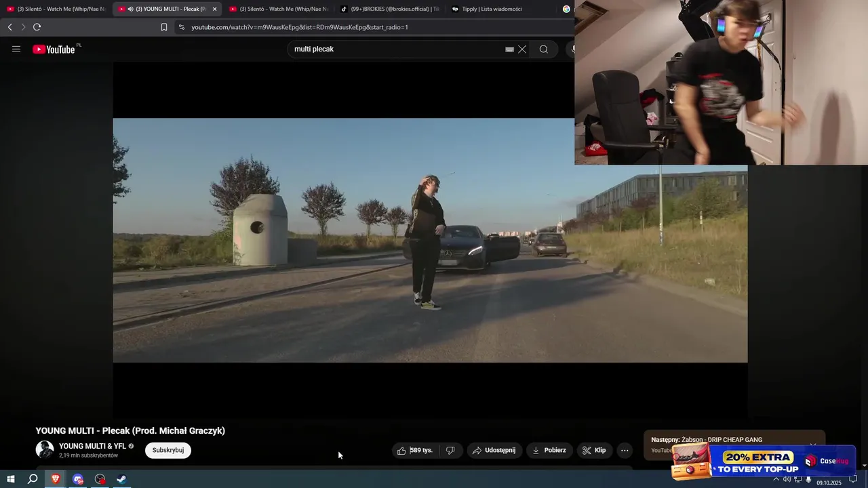Open the channel avatar picture
The image size is (868, 488).
(x=45, y=450)
